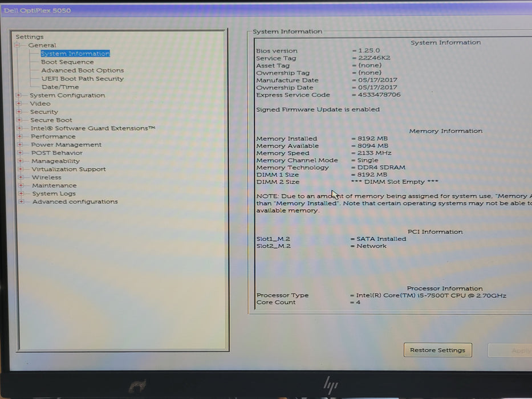Select the General category label
This screenshot has height=399, width=532.
point(42,45)
